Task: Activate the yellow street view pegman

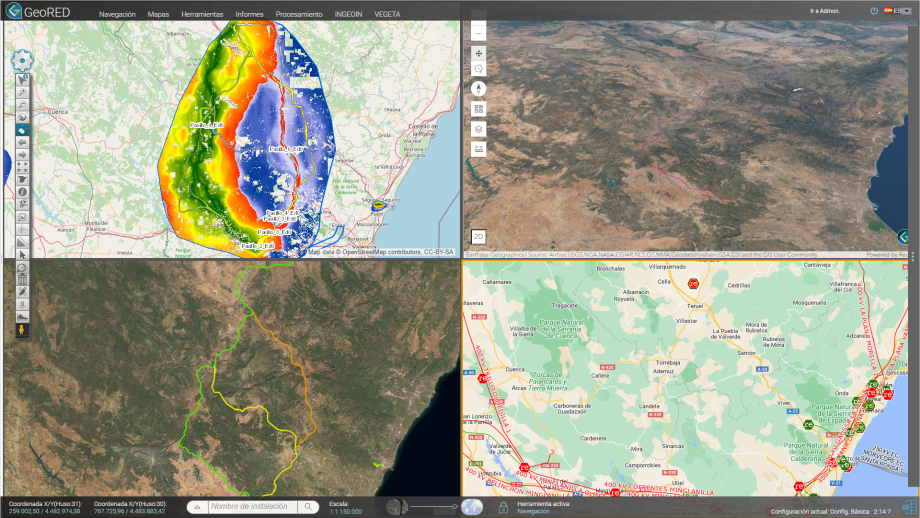Action: point(22,330)
